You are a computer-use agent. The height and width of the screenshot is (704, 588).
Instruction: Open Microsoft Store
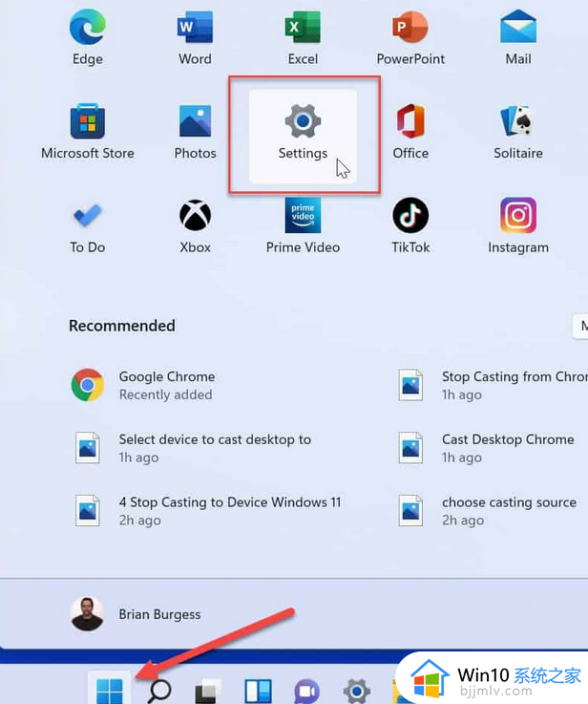[88, 133]
